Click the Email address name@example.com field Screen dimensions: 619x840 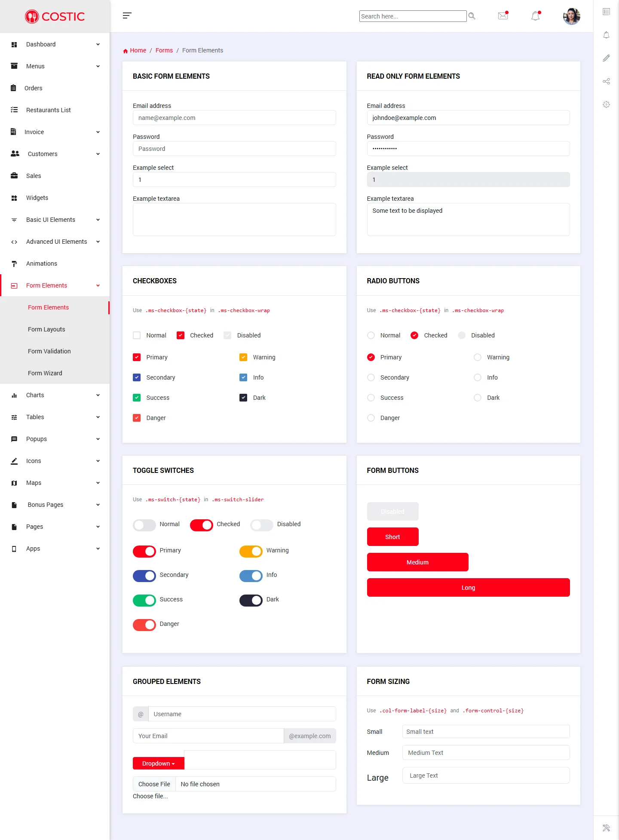coord(234,118)
